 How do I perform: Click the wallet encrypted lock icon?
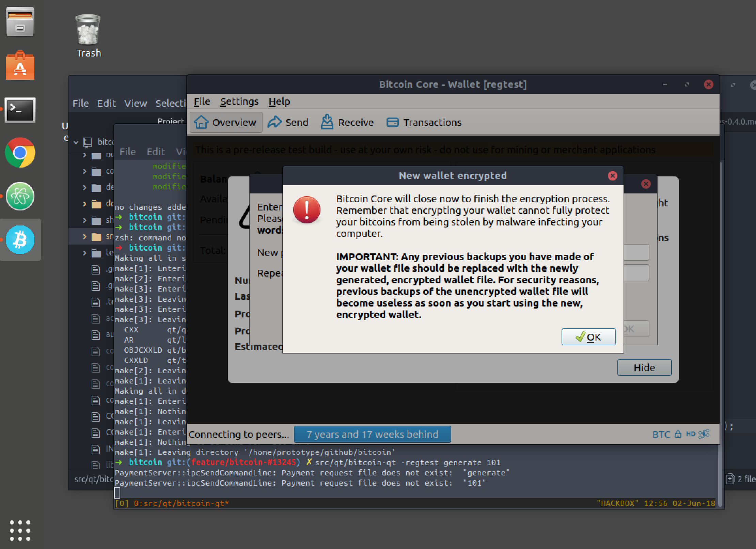coord(678,434)
